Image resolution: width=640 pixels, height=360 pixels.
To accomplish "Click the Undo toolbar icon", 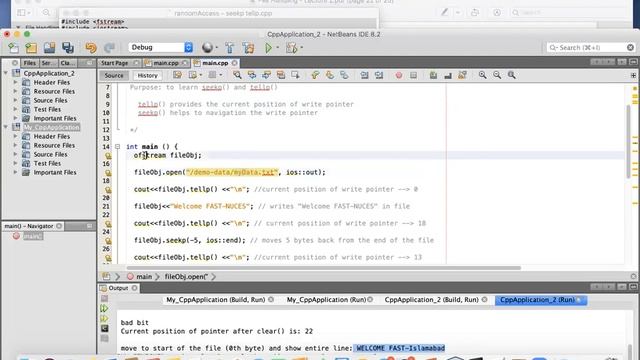I will (x=91, y=48).
